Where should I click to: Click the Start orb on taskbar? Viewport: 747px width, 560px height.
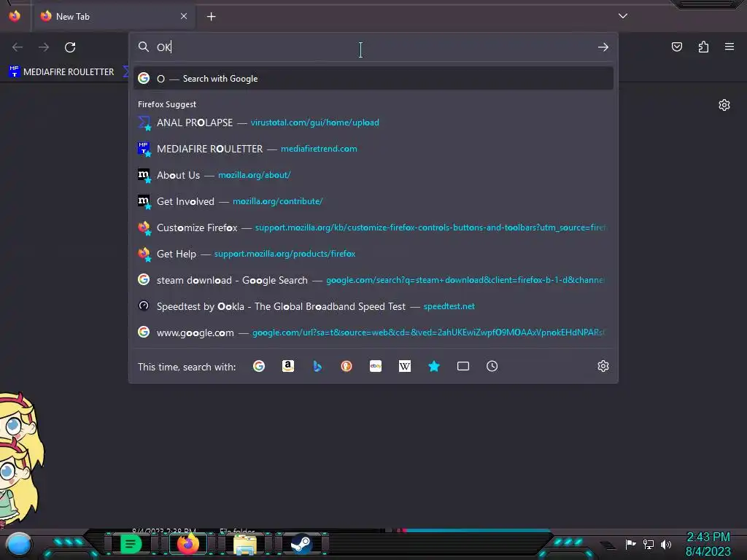click(18, 545)
